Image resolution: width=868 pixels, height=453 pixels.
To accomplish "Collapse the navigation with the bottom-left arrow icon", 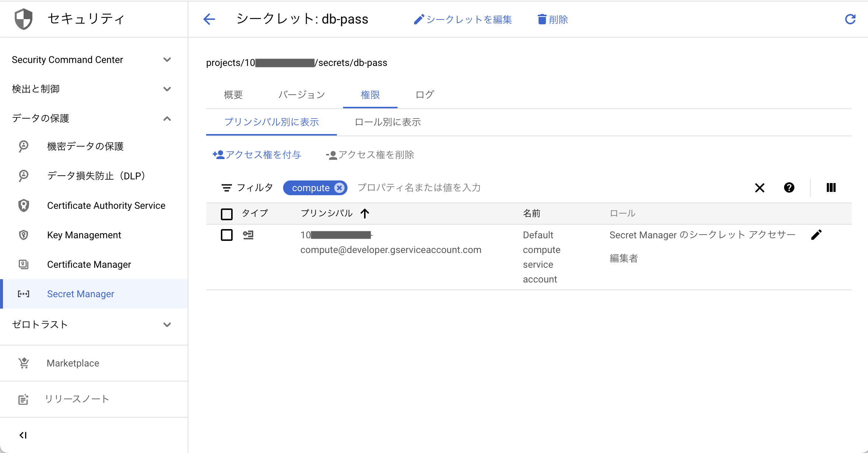I will (x=23, y=435).
